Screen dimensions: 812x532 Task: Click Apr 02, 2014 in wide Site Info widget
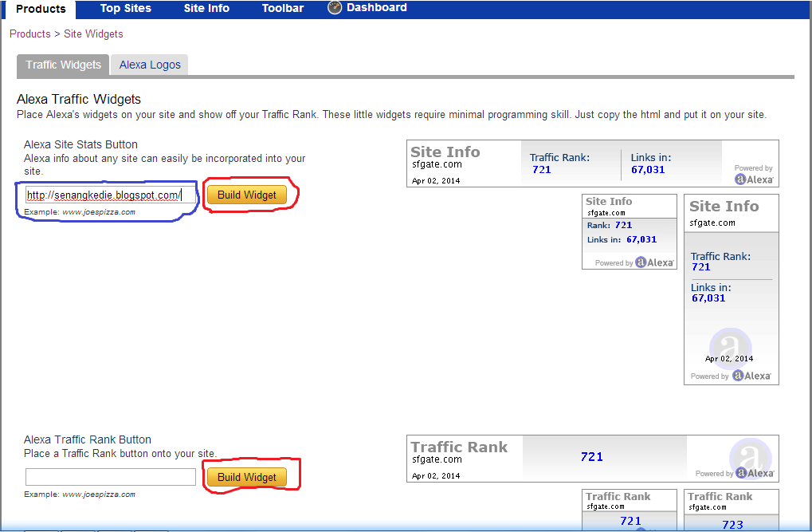pyautogui.click(x=436, y=180)
